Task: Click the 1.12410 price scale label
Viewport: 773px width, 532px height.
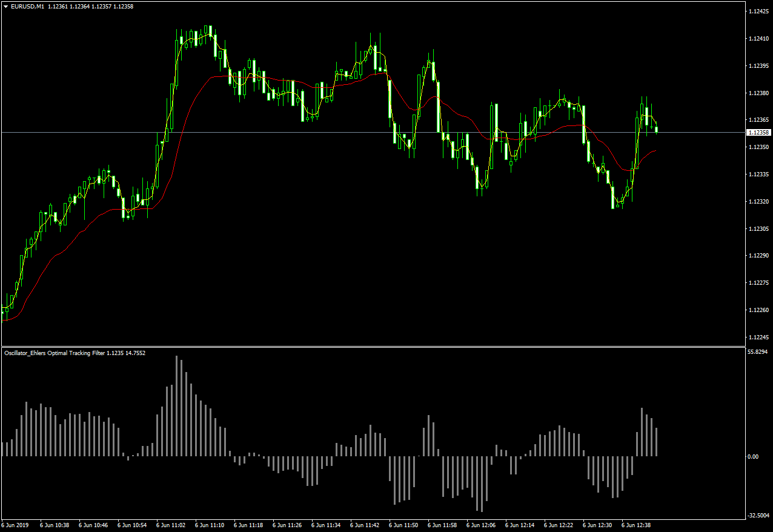Action: [x=758, y=39]
